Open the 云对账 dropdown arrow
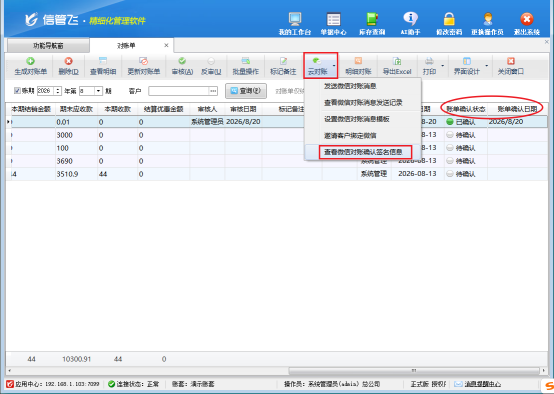Viewport: 554px width, 394px height. tap(334, 66)
